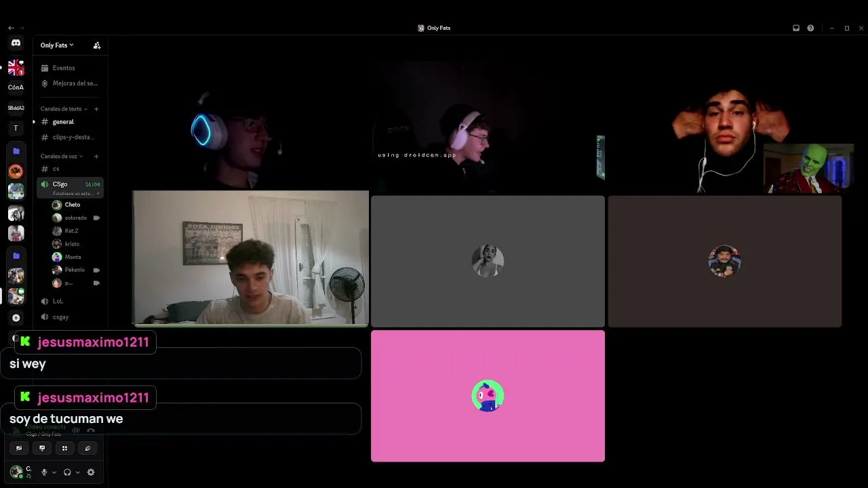
Task: Open own user avatar panel
Action: tap(16, 472)
